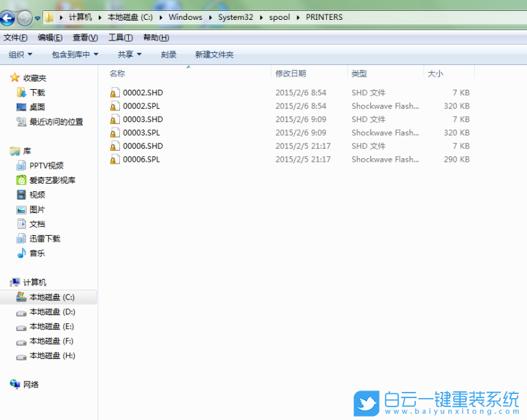Click the 新建文件夹 button
Image resolution: width=527 pixels, height=420 pixels.
tap(214, 54)
